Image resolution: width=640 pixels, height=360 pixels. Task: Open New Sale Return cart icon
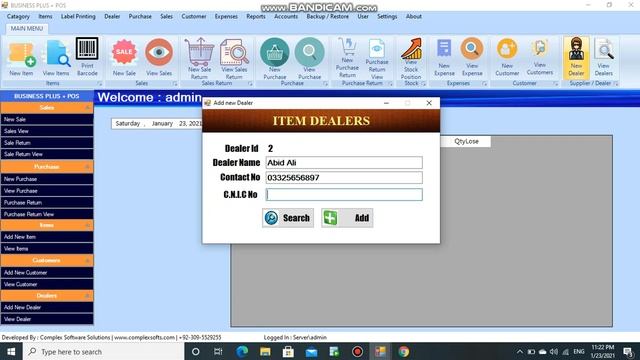[199, 58]
